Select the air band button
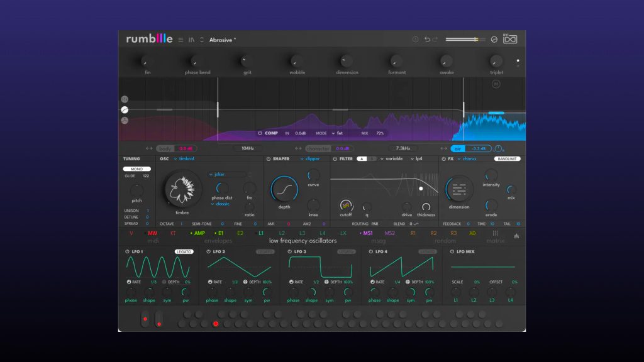The width and height of the screenshot is (644, 362). (458, 148)
